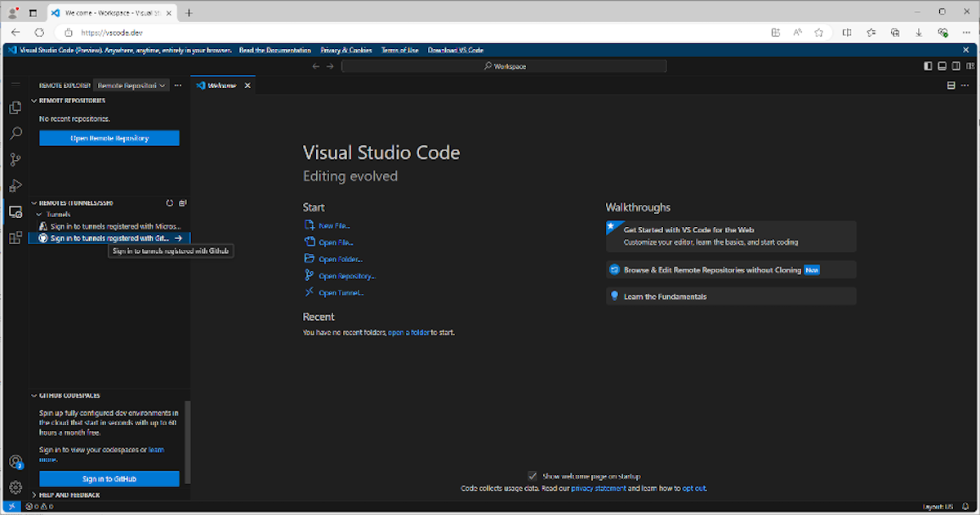This screenshot has width=980, height=515.
Task: Open the Accounts menu icon
Action: (15, 462)
